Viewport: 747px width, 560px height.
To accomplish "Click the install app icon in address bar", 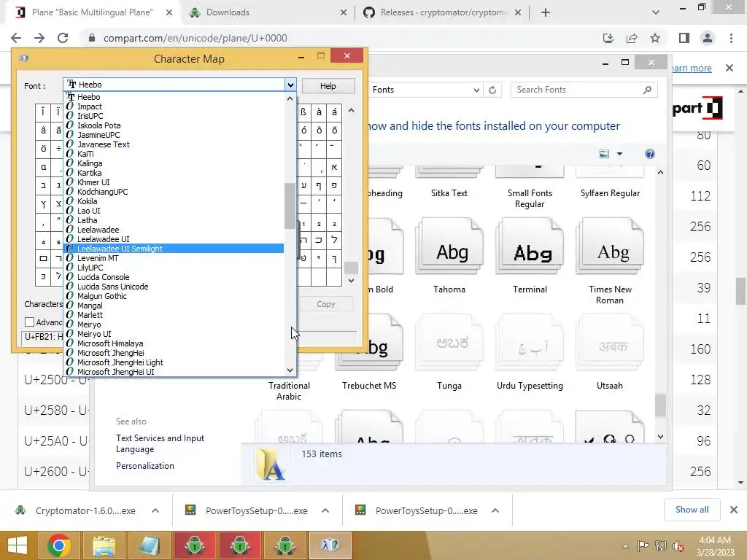I will [608, 38].
